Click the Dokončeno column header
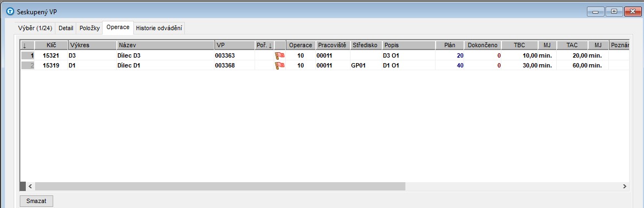The width and height of the screenshot is (644, 208). [483, 45]
